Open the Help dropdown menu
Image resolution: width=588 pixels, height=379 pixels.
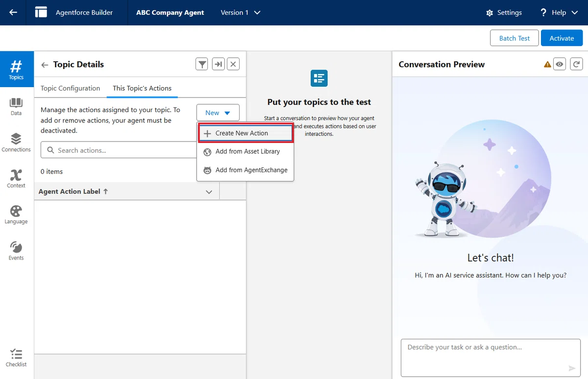[x=559, y=13]
